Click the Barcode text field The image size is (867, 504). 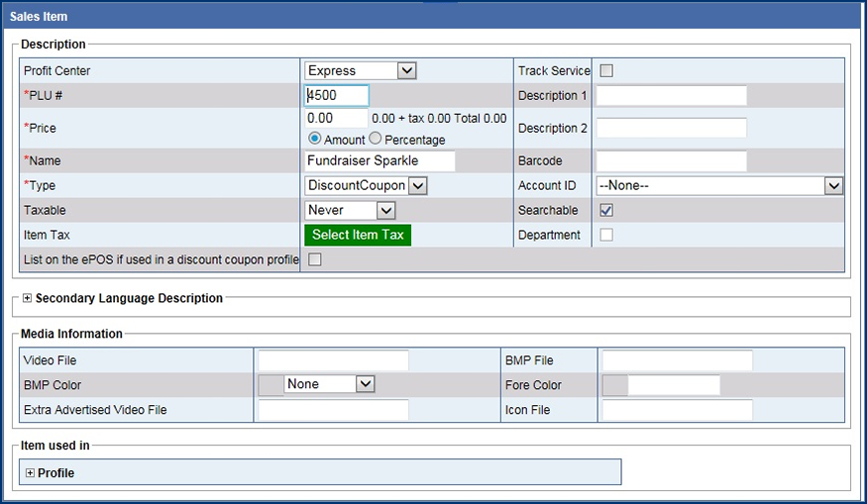tap(671, 160)
